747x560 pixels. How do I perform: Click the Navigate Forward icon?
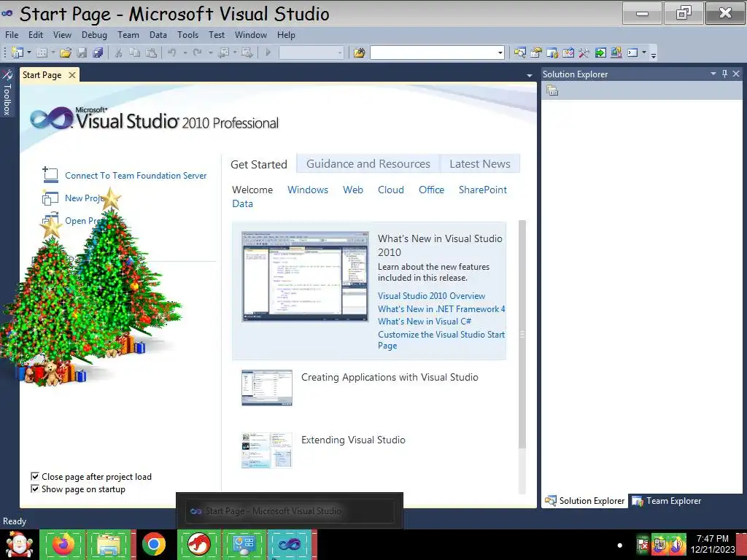pyautogui.click(x=247, y=52)
